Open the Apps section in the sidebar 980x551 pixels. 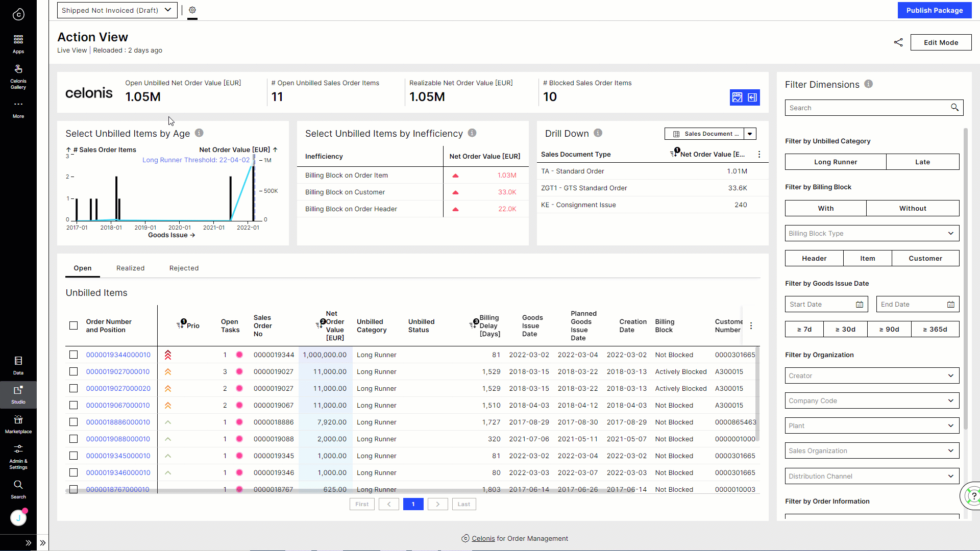18,43
